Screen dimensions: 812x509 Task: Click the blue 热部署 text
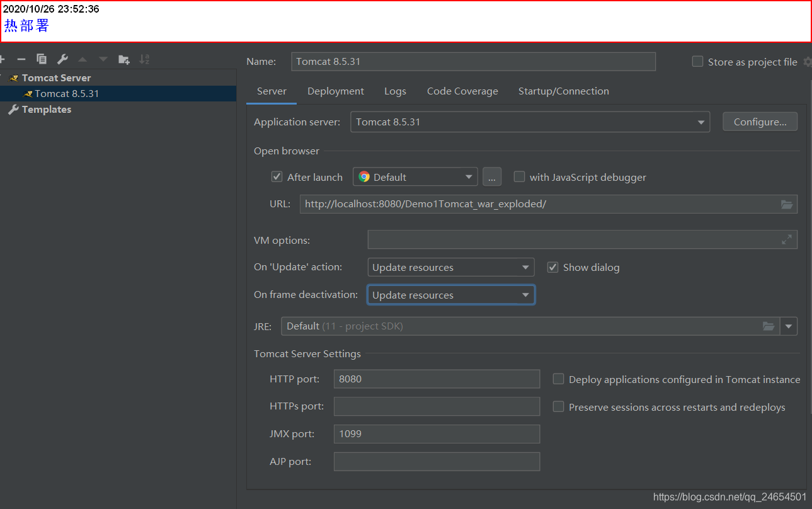tap(26, 26)
